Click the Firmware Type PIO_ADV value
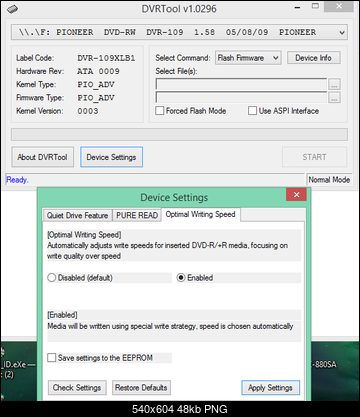The height and width of the screenshot is (417, 360). click(96, 98)
